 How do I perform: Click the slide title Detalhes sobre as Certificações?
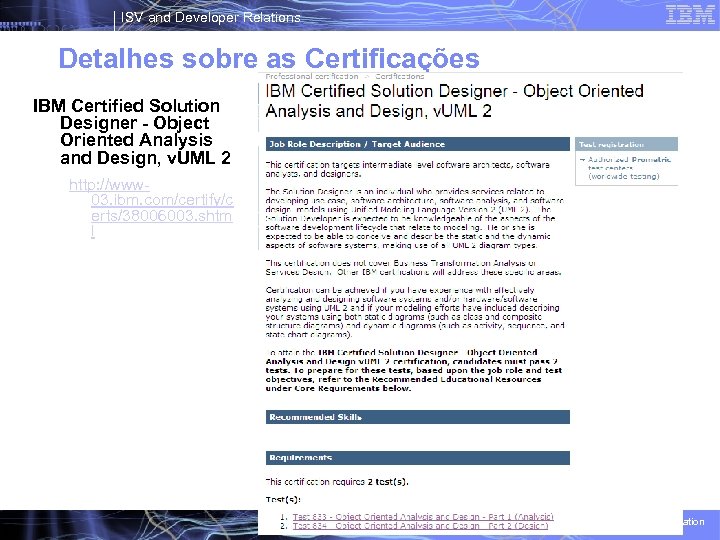tap(269, 59)
